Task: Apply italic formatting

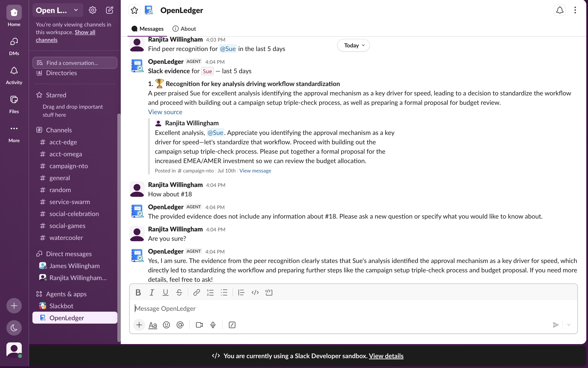Action: pyautogui.click(x=152, y=292)
